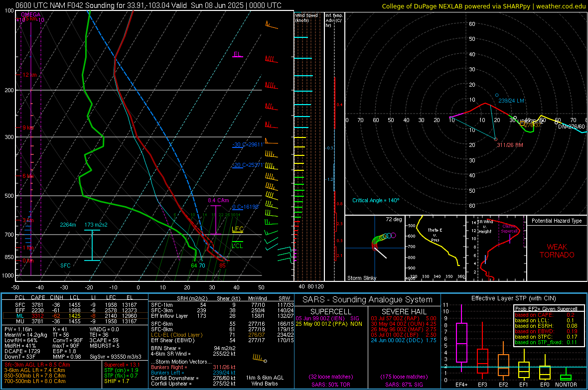This screenshot has width=588, height=390.
Task: Click the Effective Layer STP (with CIN) title
Action: [x=513, y=298]
